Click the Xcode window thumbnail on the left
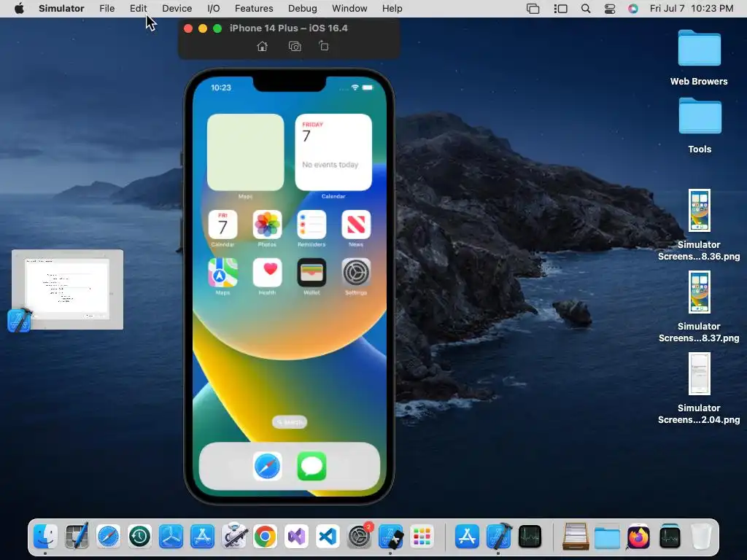This screenshot has width=747, height=560. point(67,289)
